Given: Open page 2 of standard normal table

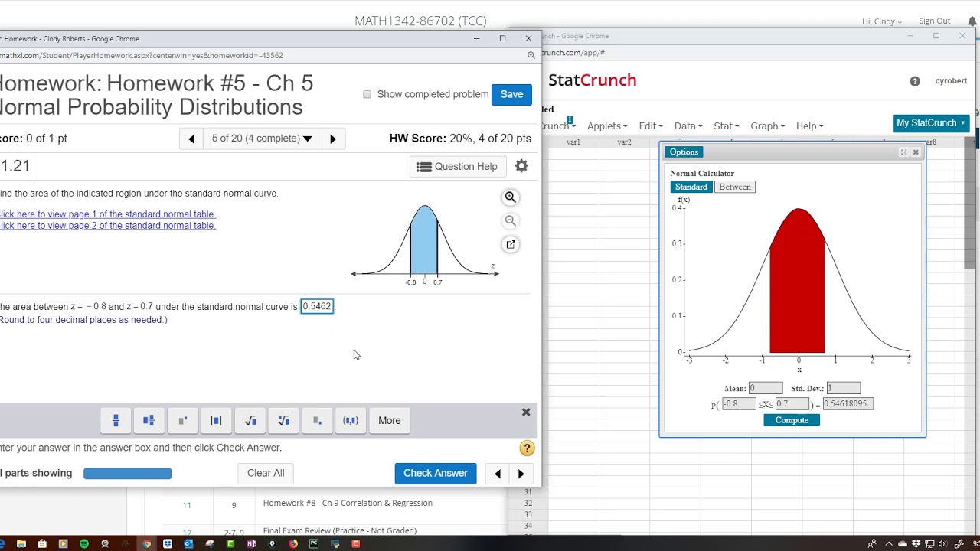Looking at the screenshot, I should tap(108, 226).
